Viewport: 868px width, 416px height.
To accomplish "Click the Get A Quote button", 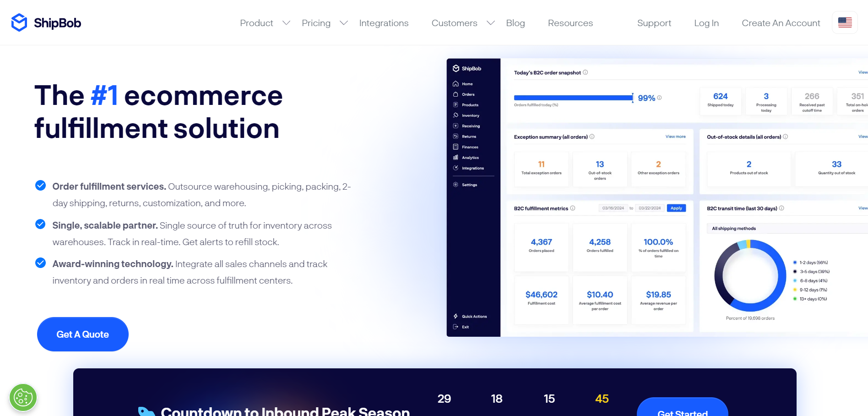I will point(83,334).
